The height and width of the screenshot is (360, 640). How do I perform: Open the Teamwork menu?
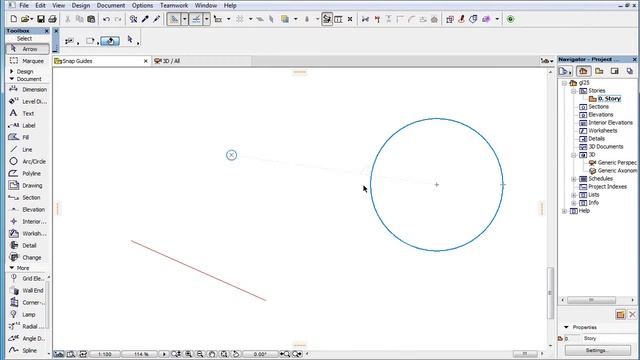174,5
